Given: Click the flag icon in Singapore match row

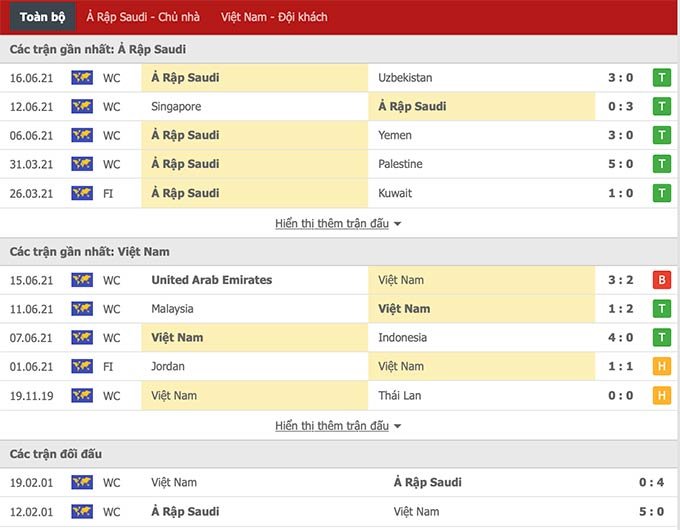Looking at the screenshot, I should click(x=82, y=107).
